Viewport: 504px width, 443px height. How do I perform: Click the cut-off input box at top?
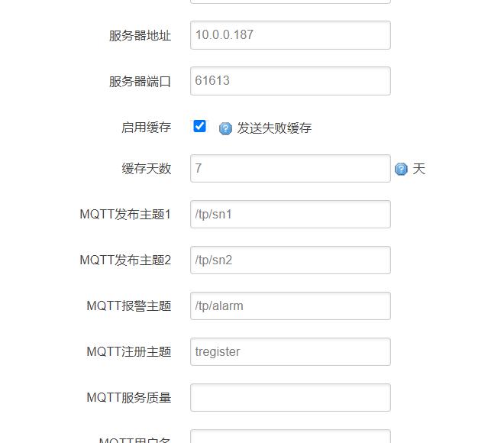(x=290, y=2)
